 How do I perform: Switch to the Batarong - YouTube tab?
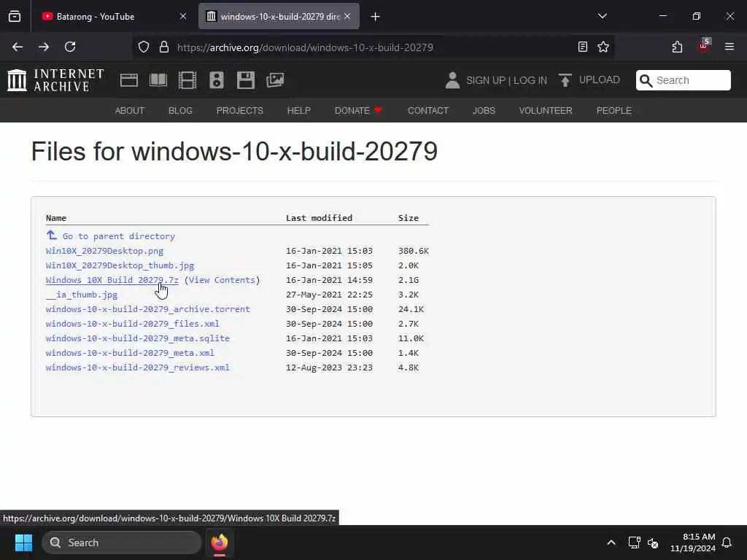pyautogui.click(x=114, y=16)
